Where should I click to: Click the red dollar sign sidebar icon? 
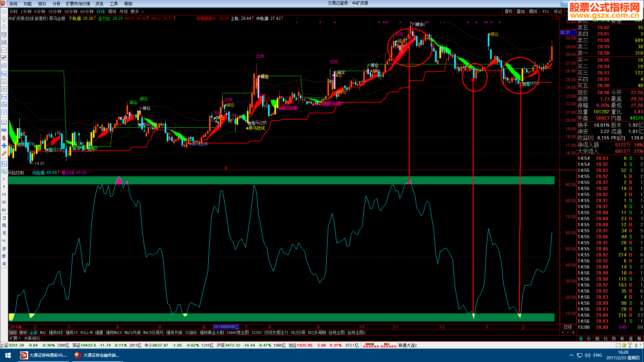[4, 138]
